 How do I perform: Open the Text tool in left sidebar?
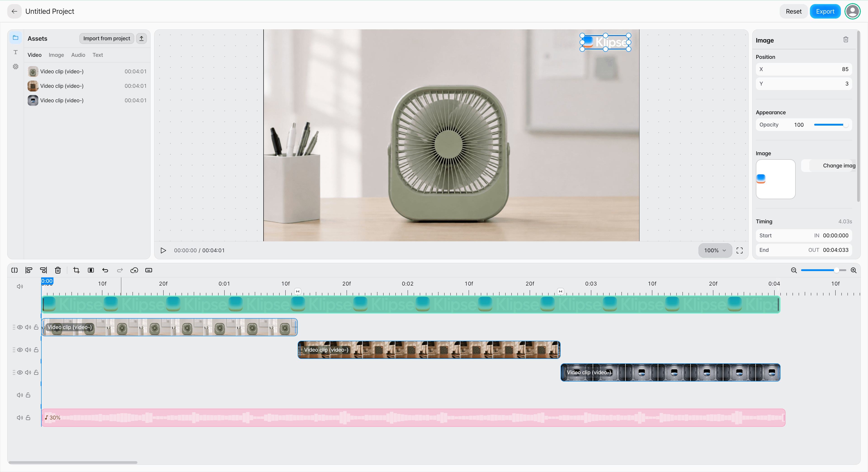pyautogui.click(x=16, y=52)
